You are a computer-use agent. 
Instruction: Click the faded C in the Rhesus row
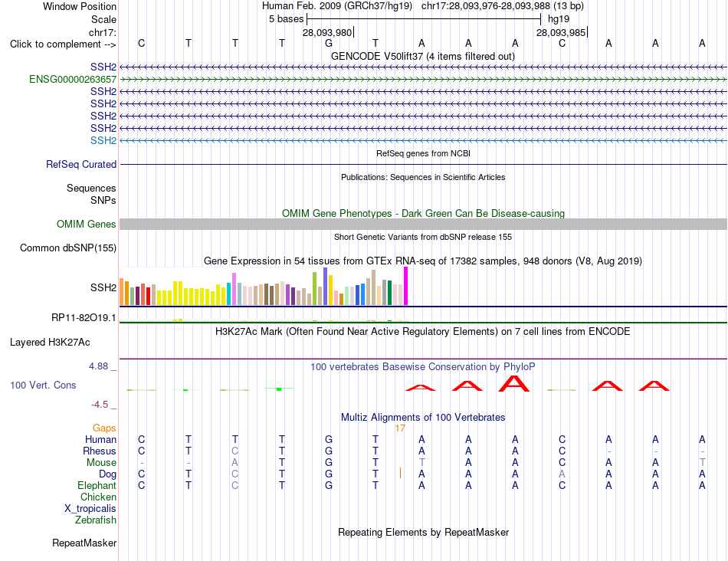(235, 451)
